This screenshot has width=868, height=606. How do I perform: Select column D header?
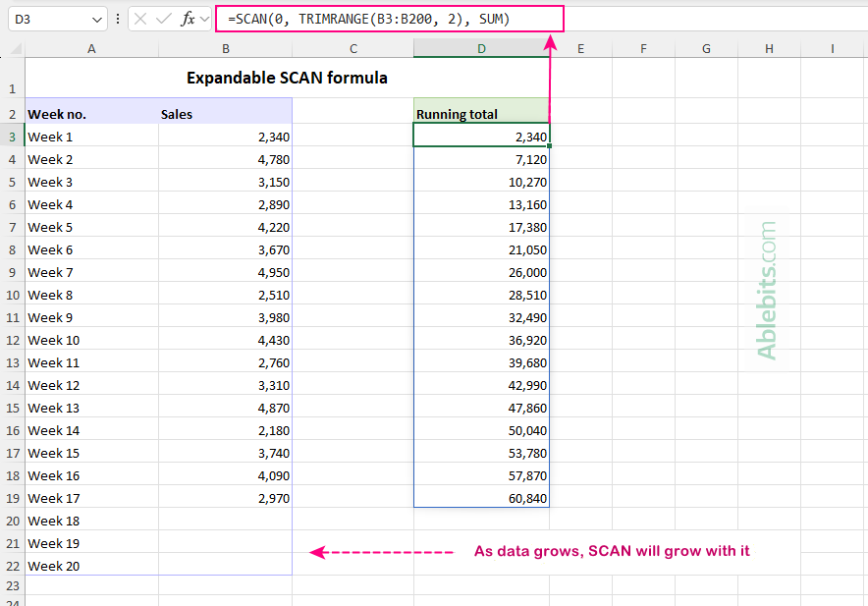point(481,49)
